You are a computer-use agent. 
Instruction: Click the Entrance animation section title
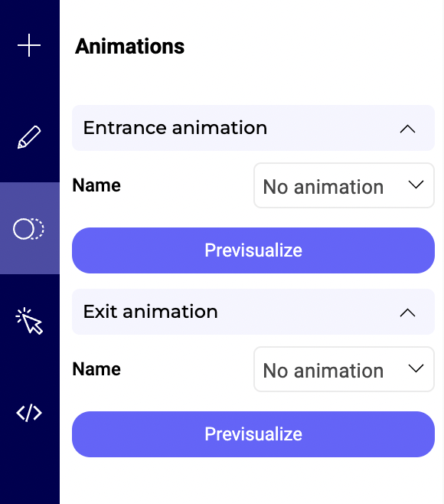175,128
